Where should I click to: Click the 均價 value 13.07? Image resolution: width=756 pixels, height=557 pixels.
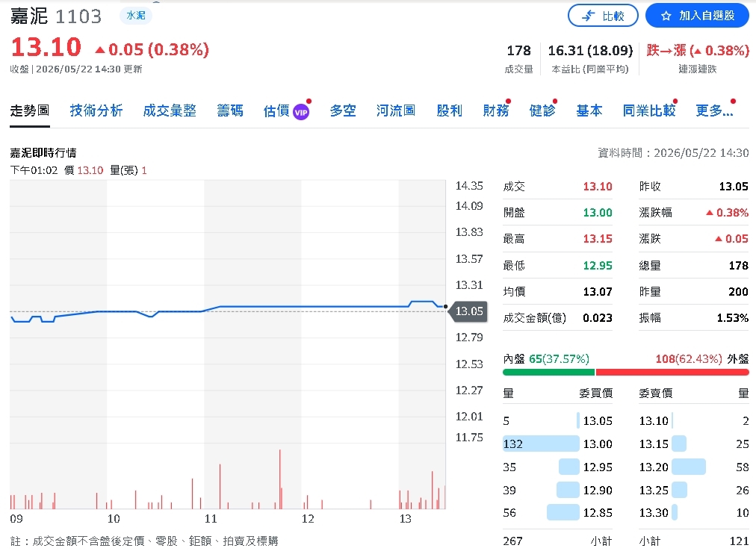598,291
